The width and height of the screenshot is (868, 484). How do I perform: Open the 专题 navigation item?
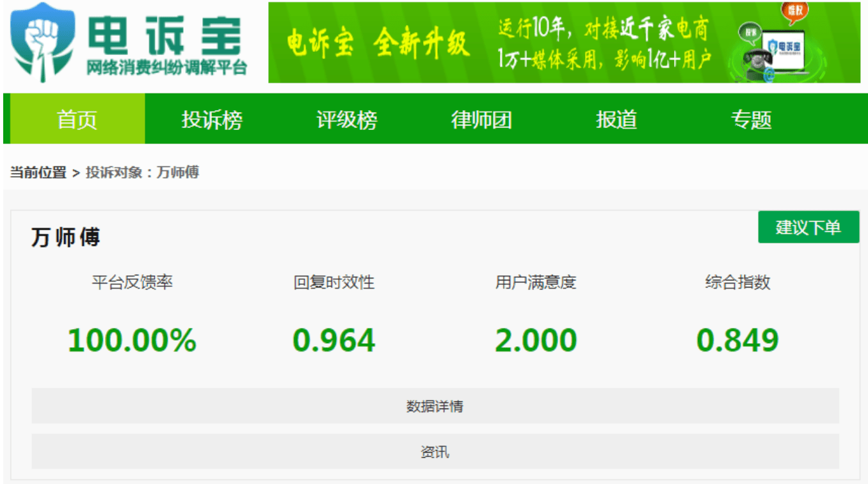click(x=751, y=119)
